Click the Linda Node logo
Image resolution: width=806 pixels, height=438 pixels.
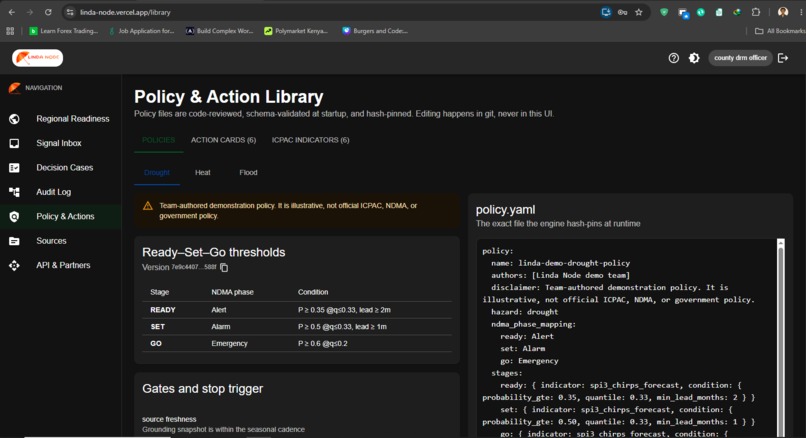(38, 58)
